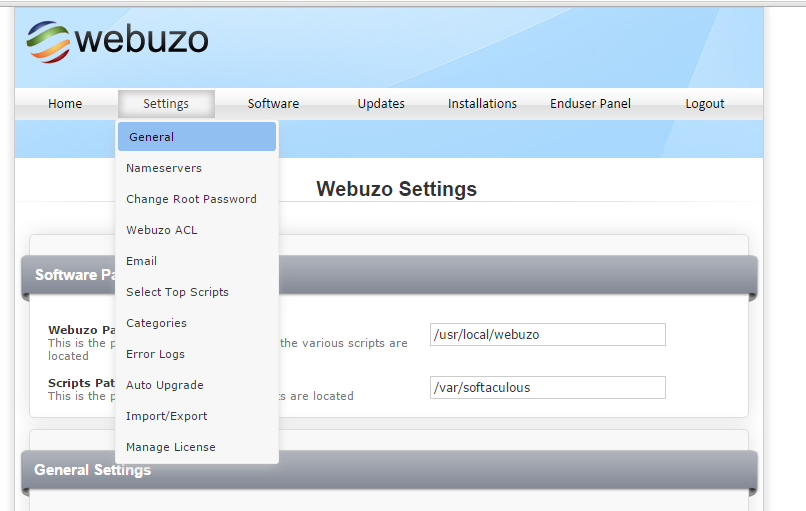The image size is (806, 511).
Task: Click the Webuzo Path input field
Action: (x=547, y=335)
